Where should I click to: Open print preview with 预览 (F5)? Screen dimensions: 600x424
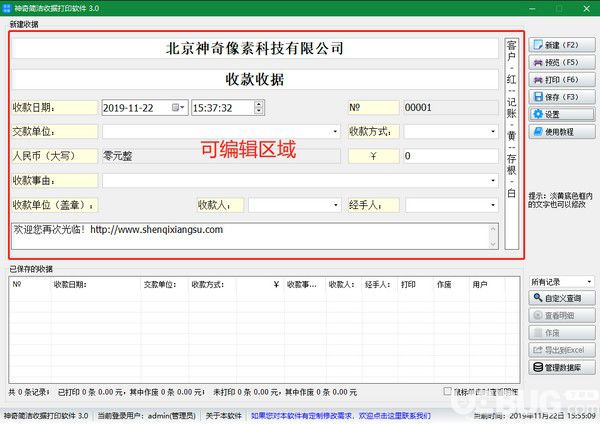[562, 62]
